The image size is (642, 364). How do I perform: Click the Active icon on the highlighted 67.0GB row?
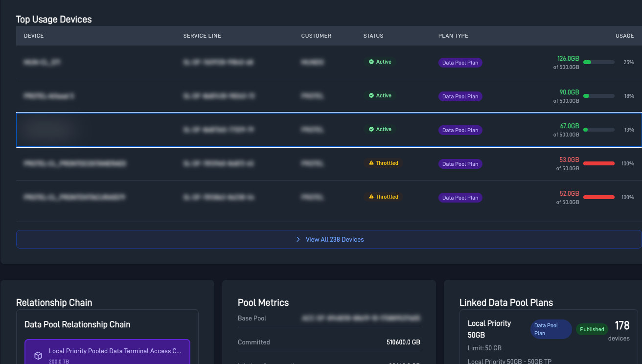click(x=371, y=129)
